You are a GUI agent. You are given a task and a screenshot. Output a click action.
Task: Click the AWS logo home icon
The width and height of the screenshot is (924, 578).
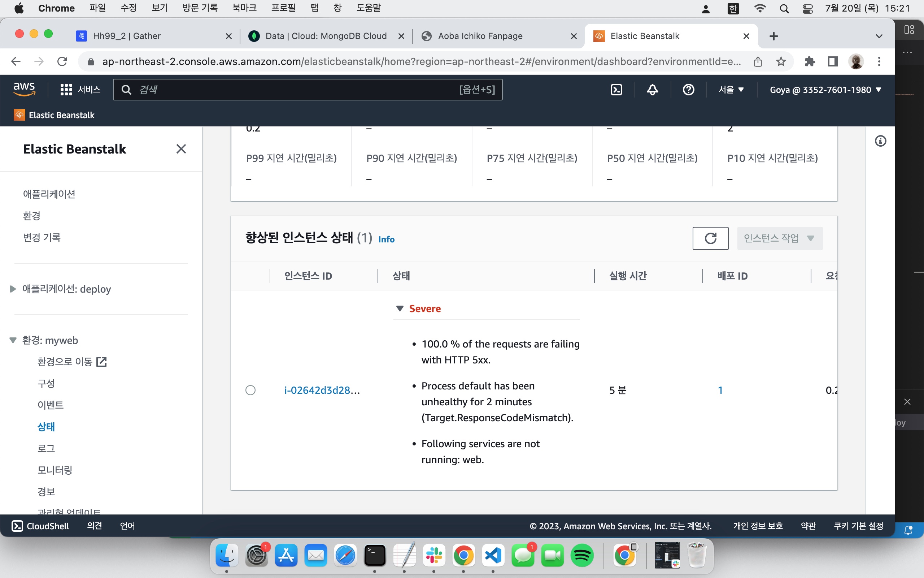point(24,89)
